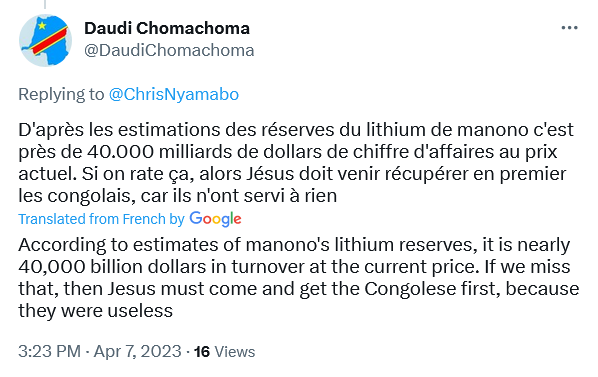Click the word French in translation note

tap(144, 219)
